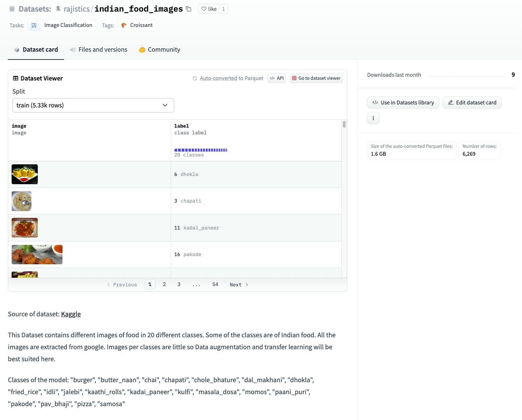Click the Edit dataset card button
Screen dimensions: 522x420
click(472, 103)
